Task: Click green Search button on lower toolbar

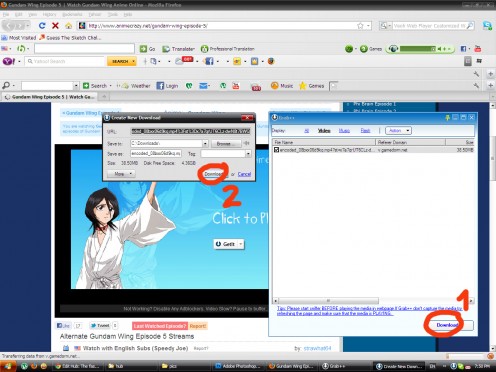Action: [x=95, y=86]
